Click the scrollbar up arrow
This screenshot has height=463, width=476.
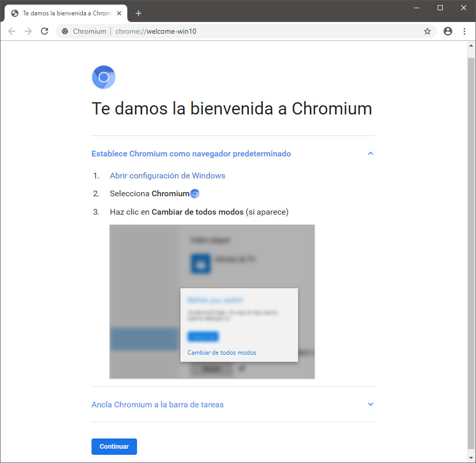pyautogui.click(x=471, y=46)
